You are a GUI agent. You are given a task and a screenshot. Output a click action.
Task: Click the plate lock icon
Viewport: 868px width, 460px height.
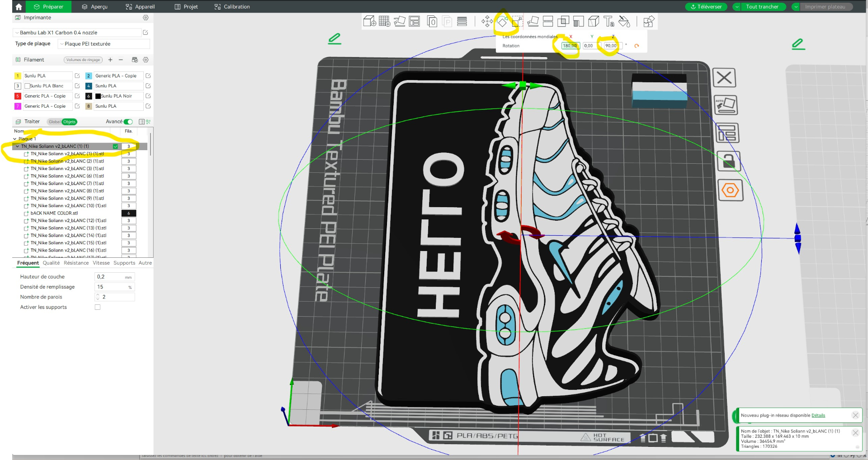pos(729,161)
